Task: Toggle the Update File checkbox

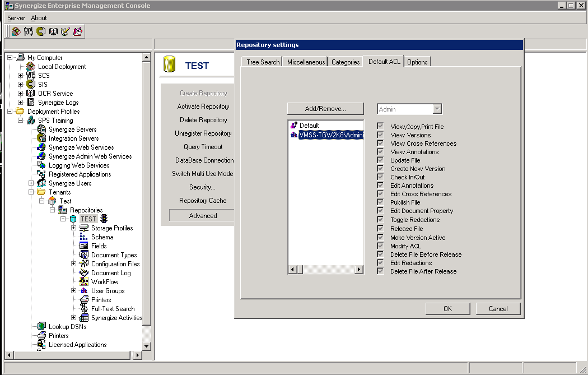Action: 380,160
